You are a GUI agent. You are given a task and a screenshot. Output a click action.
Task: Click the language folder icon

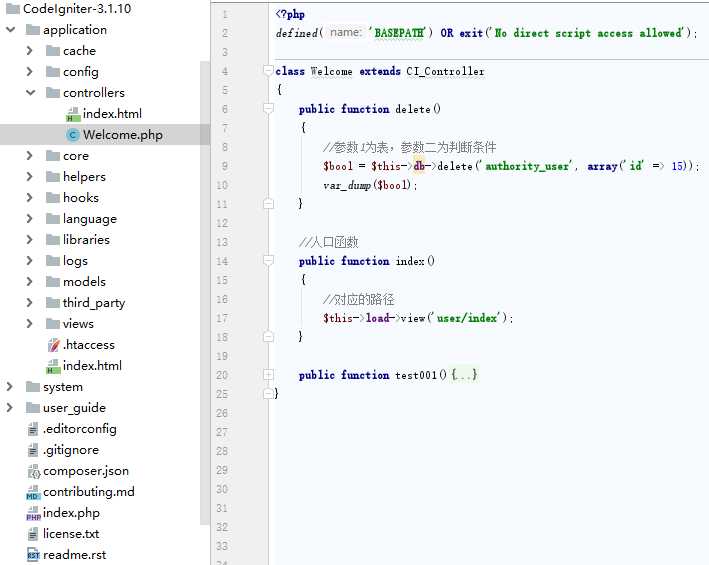pos(53,218)
